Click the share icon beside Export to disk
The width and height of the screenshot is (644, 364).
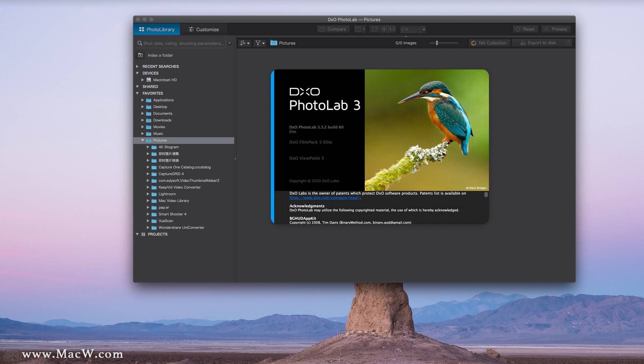click(x=568, y=43)
